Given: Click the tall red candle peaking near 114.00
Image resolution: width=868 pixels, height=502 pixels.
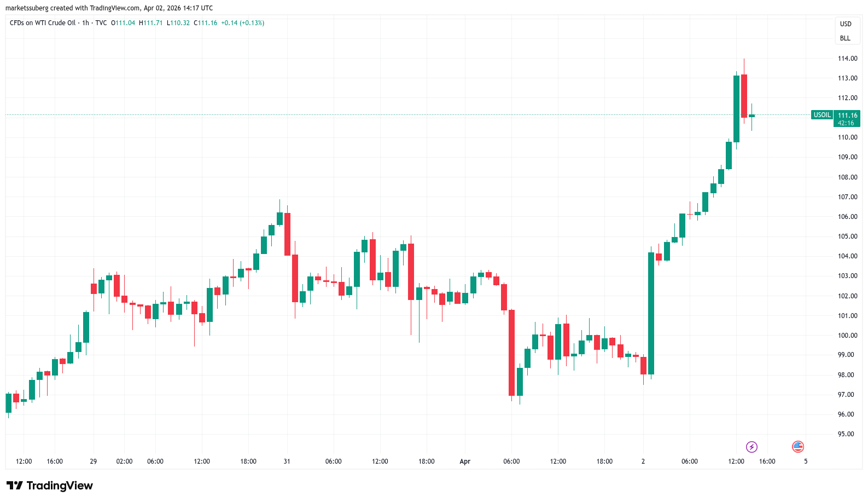Looking at the screenshot, I should click(x=744, y=96).
